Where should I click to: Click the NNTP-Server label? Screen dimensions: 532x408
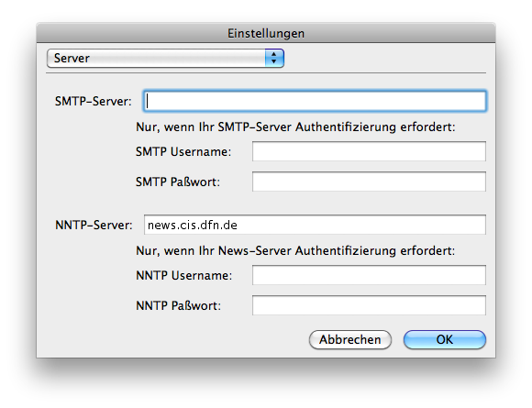pos(94,225)
